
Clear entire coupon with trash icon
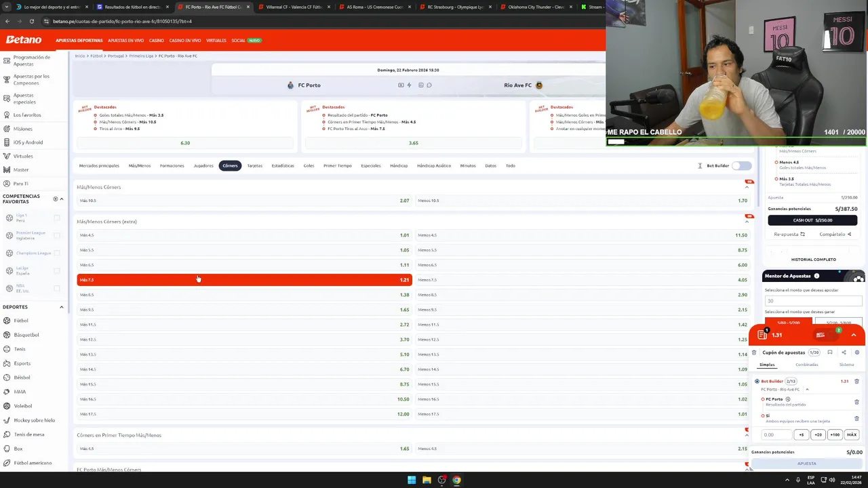754,352
